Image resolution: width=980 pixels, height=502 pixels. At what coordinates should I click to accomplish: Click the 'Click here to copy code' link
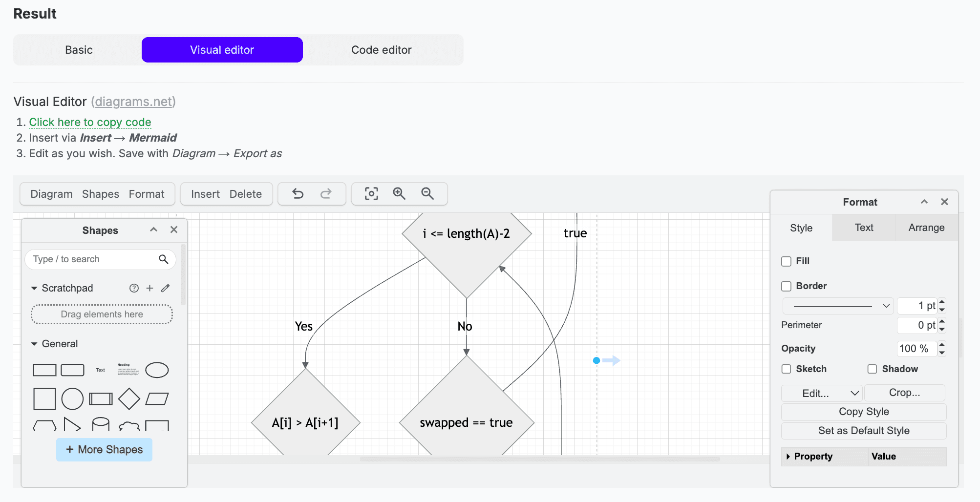pos(90,122)
